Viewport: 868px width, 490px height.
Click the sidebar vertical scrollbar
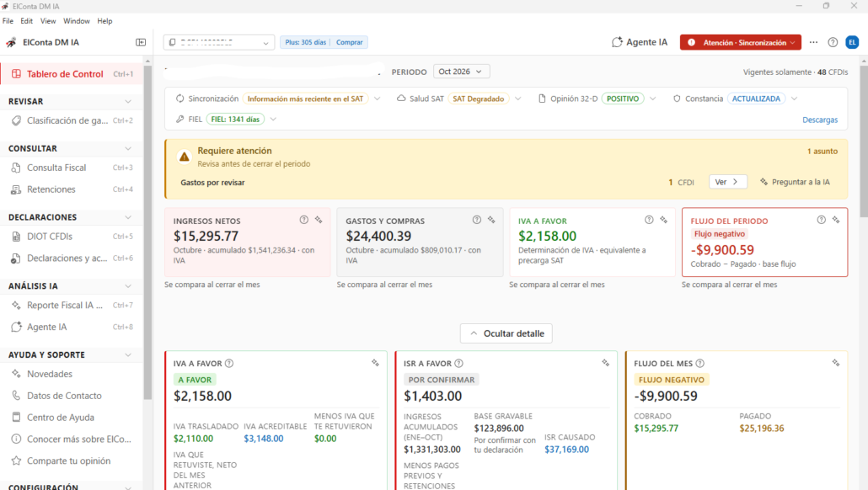tap(147, 232)
